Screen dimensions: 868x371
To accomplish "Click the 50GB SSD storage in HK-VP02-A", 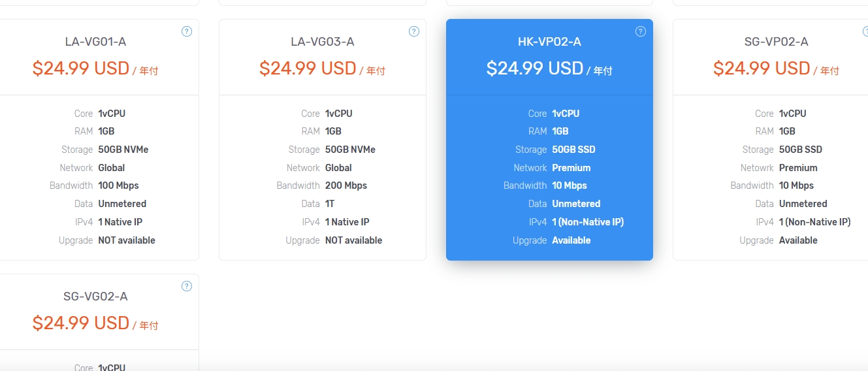I will [x=573, y=150].
